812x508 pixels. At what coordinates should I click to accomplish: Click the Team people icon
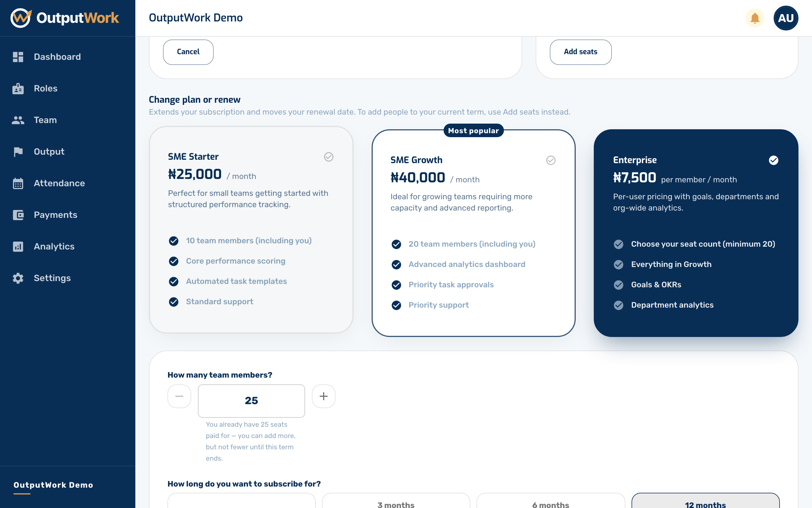[x=18, y=120]
